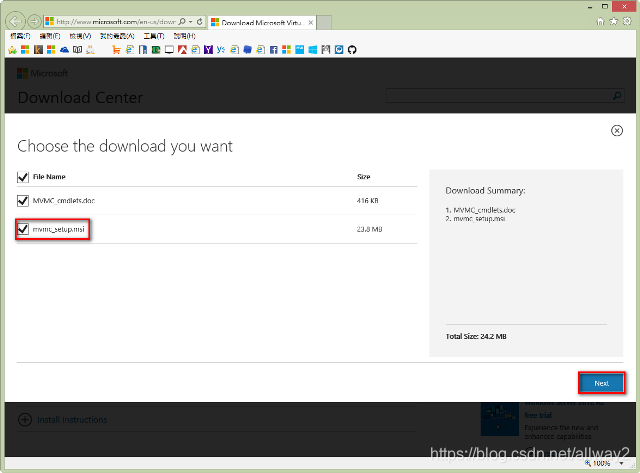The width and height of the screenshot is (640, 473).
Task: Open the 編輯(E) menu
Action: (50, 36)
